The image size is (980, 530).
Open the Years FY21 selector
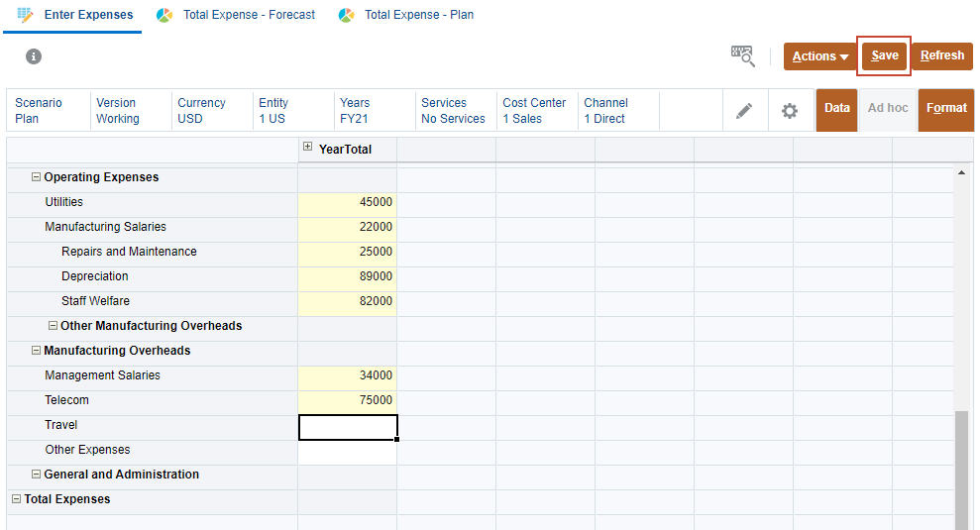tap(375, 111)
